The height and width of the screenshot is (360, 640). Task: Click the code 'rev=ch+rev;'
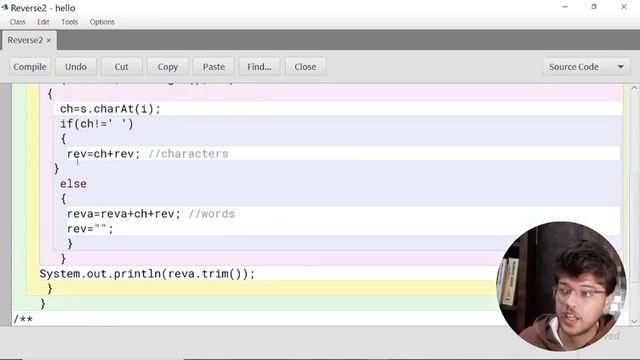coord(103,154)
